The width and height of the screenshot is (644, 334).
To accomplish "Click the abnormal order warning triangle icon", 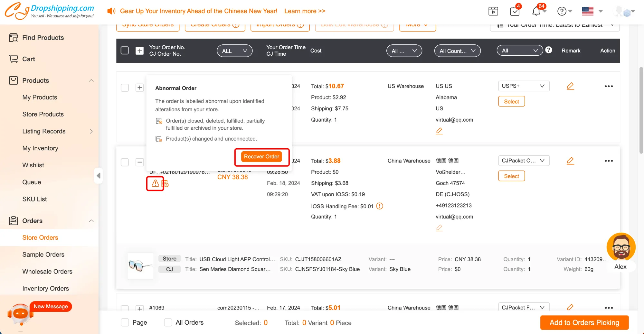I will [155, 183].
